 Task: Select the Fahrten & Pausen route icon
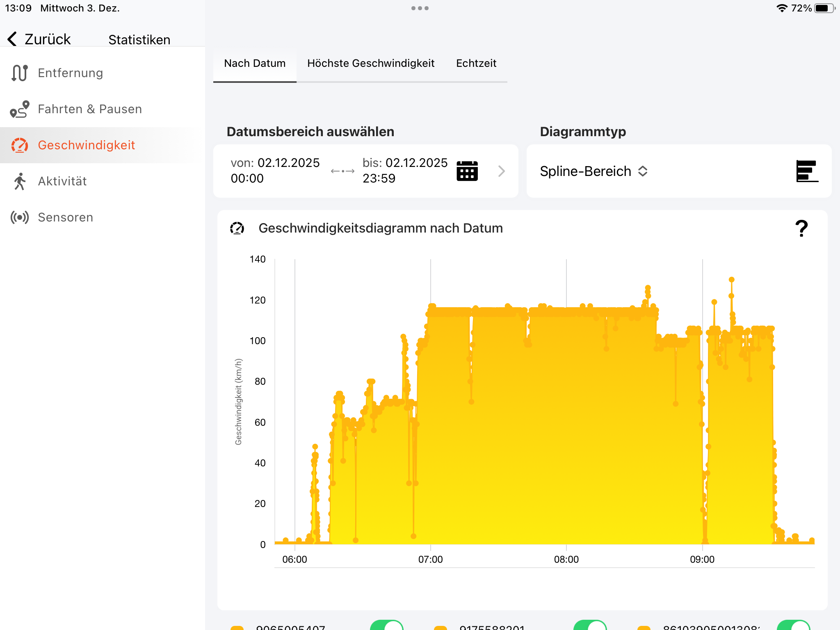[19, 109]
